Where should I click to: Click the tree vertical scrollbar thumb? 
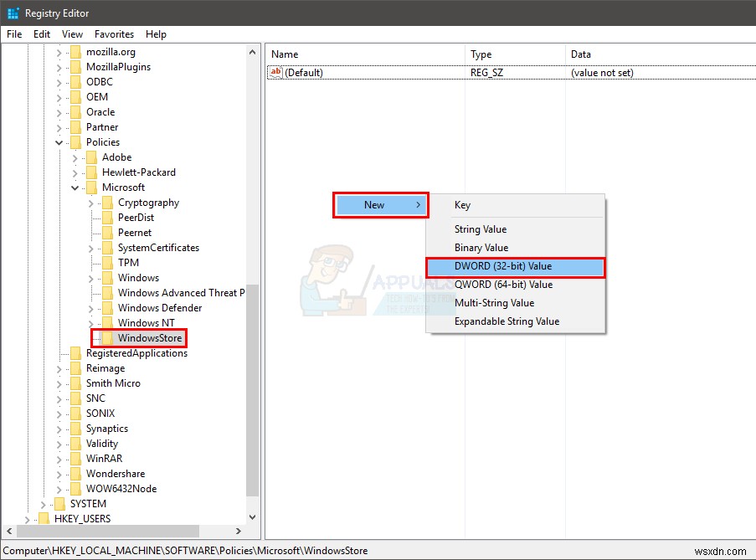pos(253,390)
